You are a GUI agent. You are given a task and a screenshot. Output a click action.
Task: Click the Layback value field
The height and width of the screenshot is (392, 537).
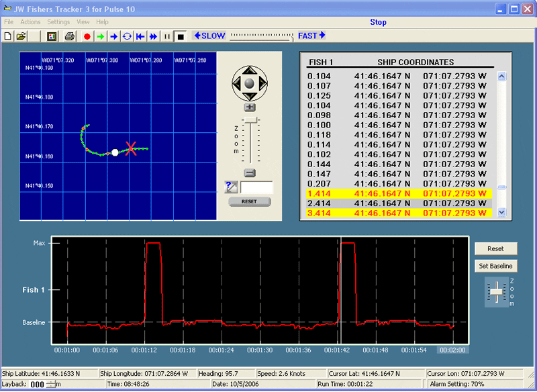click(x=38, y=385)
